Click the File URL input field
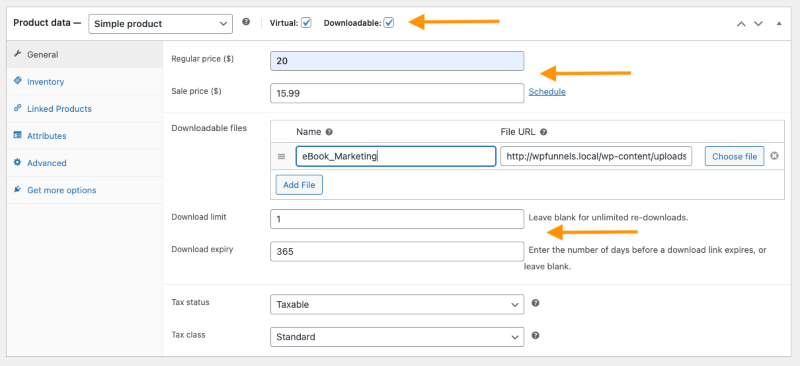Screen dimensions: 800x366 (596, 156)
